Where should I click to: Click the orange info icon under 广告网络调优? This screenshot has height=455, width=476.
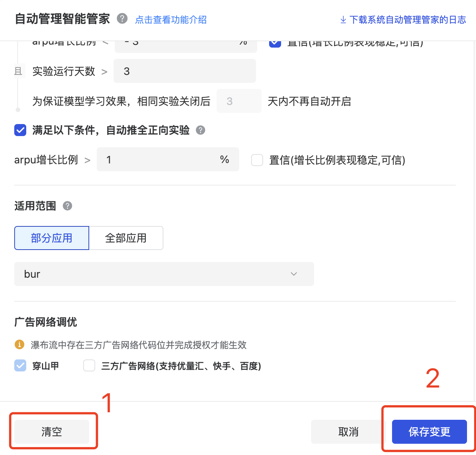[x=19, y=344]
